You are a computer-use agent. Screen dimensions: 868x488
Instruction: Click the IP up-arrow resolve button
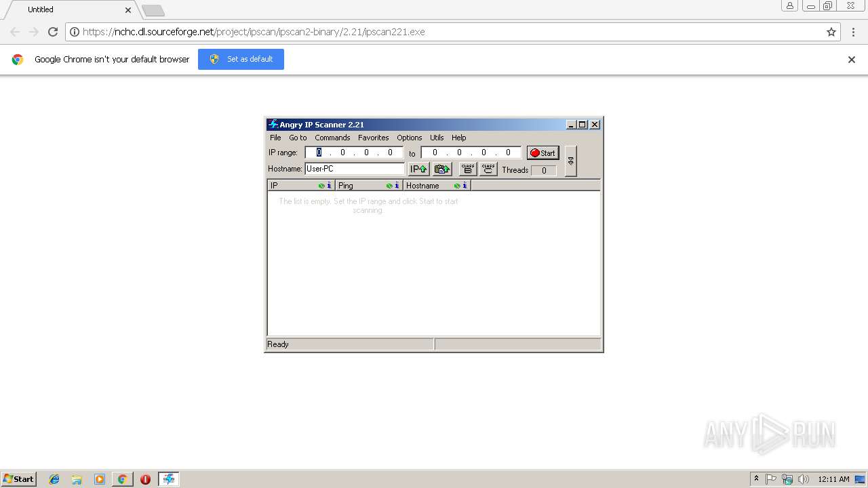coord(418,169)
